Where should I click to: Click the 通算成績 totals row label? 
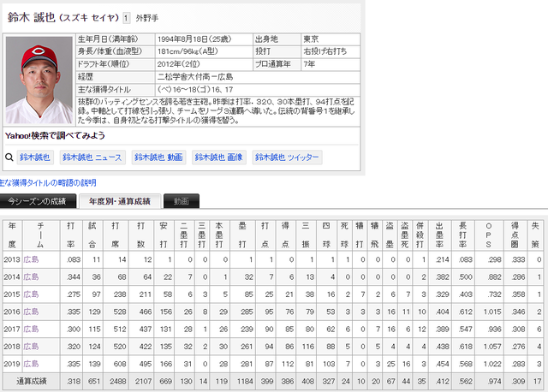[32, 381]
